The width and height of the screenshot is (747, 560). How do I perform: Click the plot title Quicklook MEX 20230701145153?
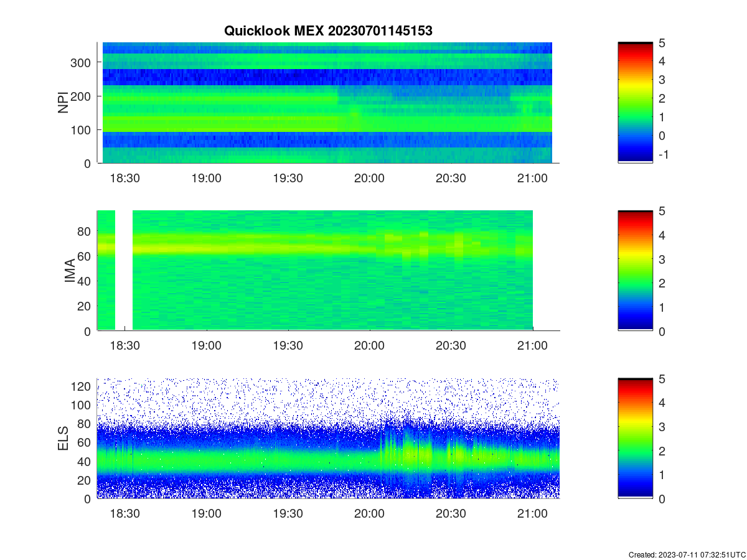point(328,30)
